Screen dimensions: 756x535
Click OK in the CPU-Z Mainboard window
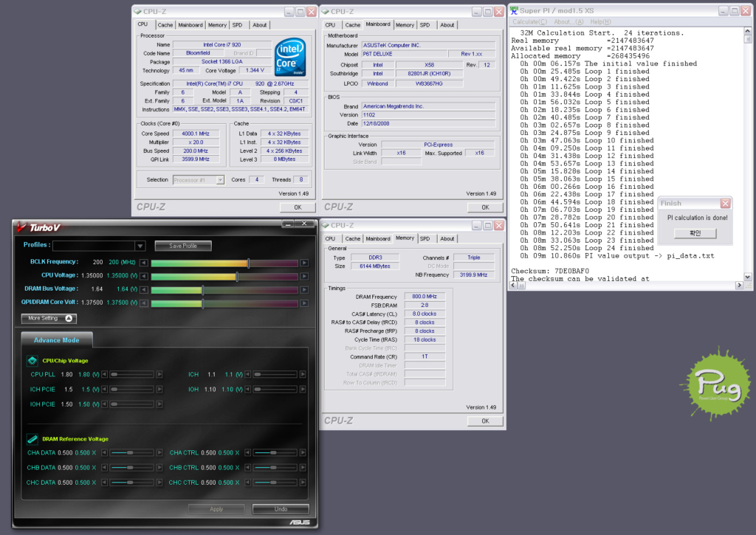[486, 207]
